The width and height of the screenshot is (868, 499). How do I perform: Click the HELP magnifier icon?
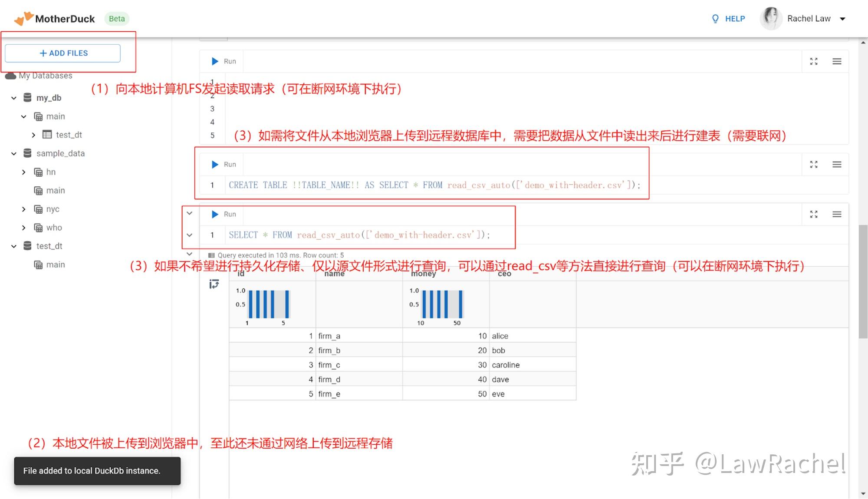click(x=715, y=18)
